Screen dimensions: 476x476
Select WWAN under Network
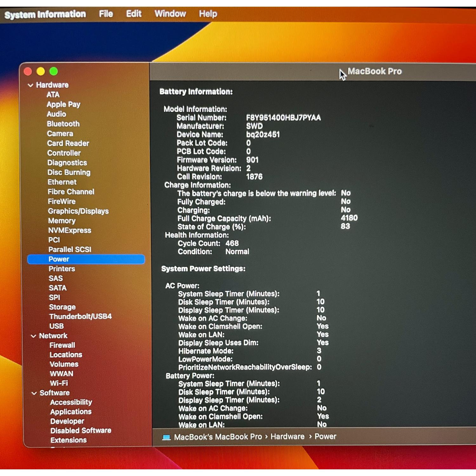pos(62,374)
